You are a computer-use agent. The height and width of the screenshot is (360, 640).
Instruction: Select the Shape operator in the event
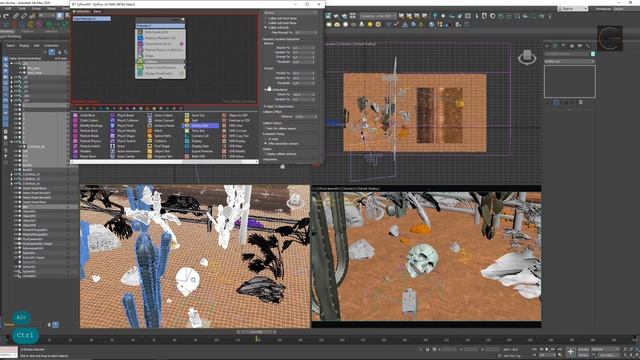160,56
